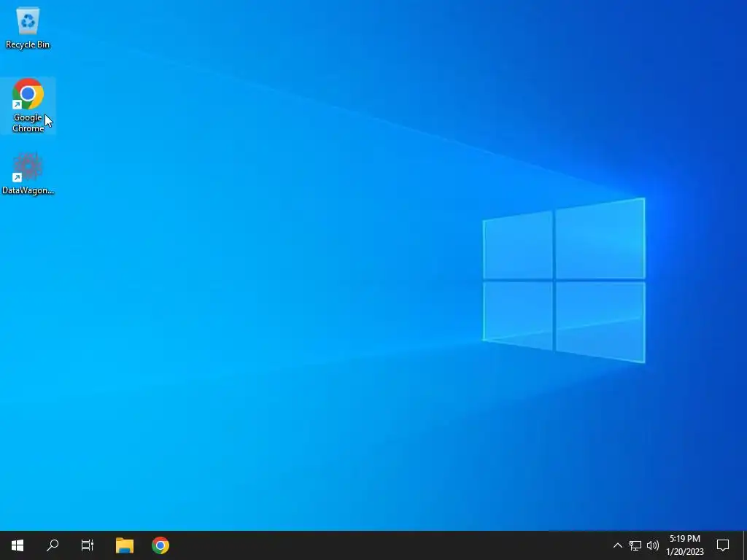Click Show Desktop strip at taskbar edge
The image size is (747, 560).
pos(745,545)
